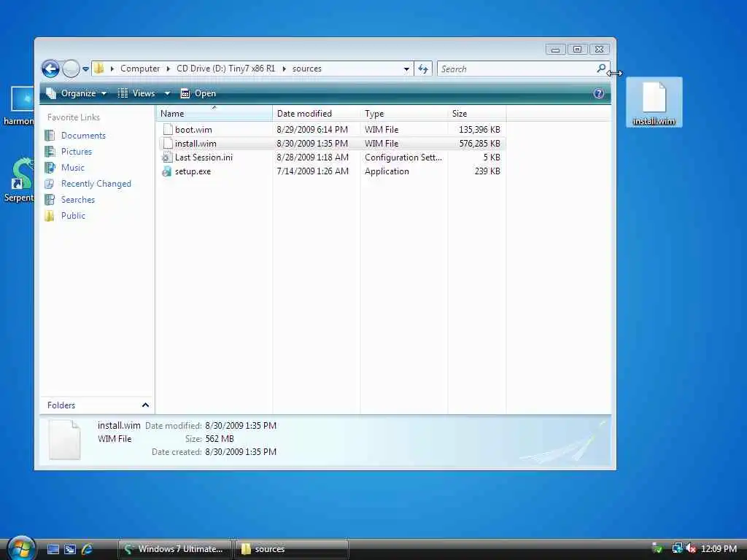Expand the Folders pane
This screenshot has width=747, height=560.
click(145, 405)
